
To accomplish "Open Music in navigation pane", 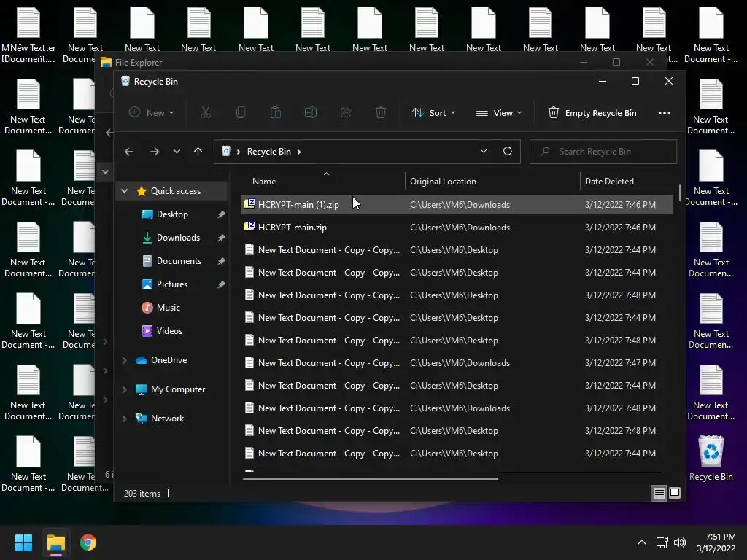I will tap(169, 308).
